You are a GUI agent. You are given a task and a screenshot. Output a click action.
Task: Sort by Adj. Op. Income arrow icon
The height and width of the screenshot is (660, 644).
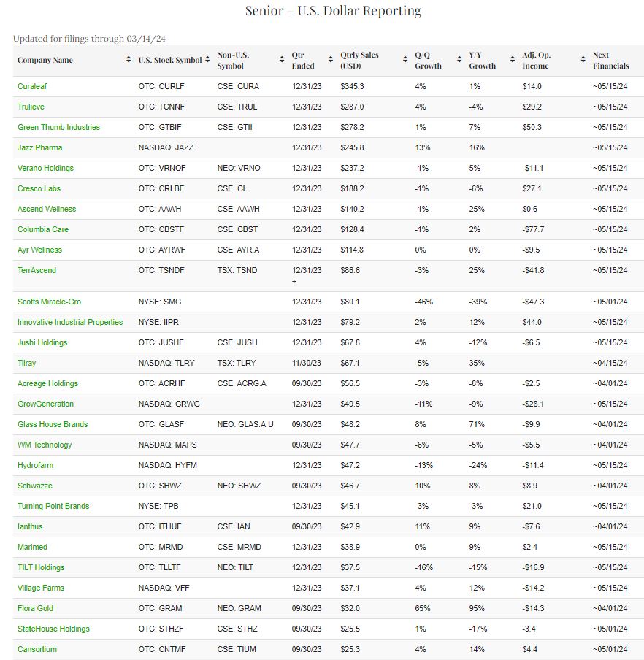[x=583, y=60]
